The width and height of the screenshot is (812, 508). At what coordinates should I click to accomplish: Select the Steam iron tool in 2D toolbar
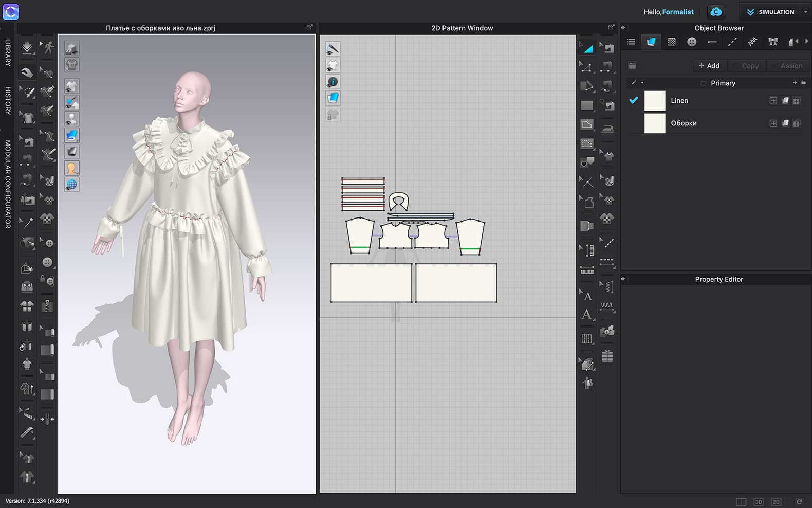point(607,129)
